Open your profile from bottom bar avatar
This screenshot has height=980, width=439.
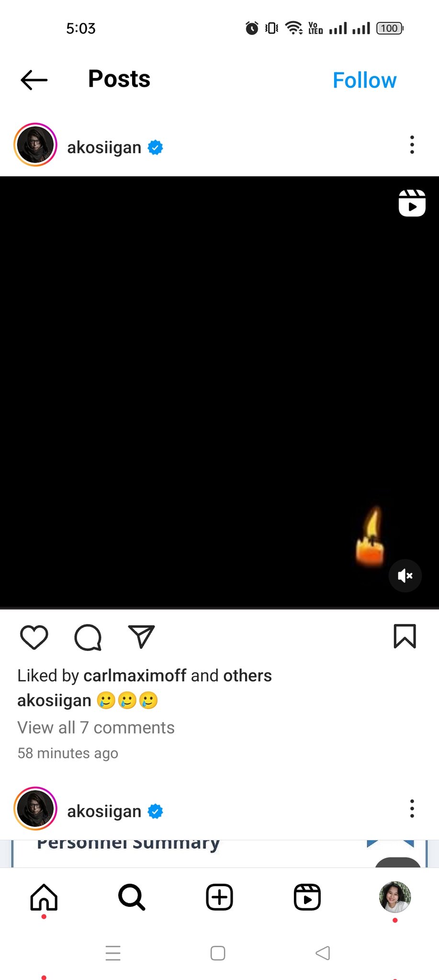[395, 897]
